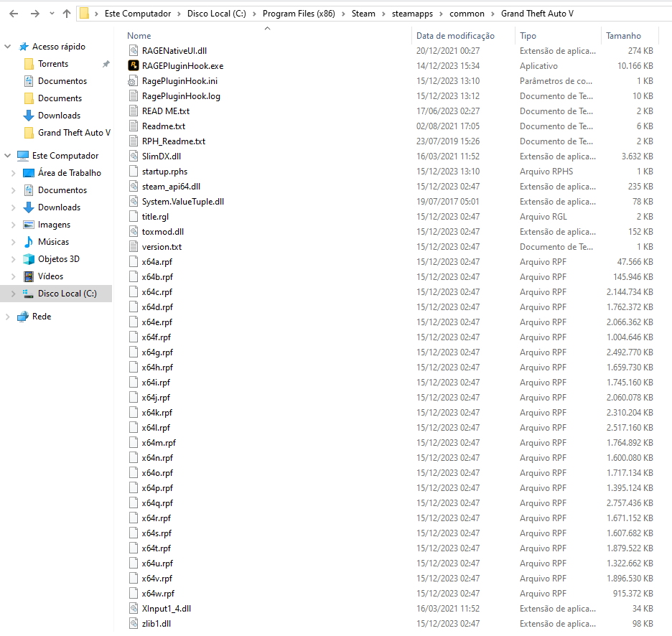Screen dimensions: 672x636
Task: Select the RagePluginHook.ini settings file icon
Action: click(134, 80)
